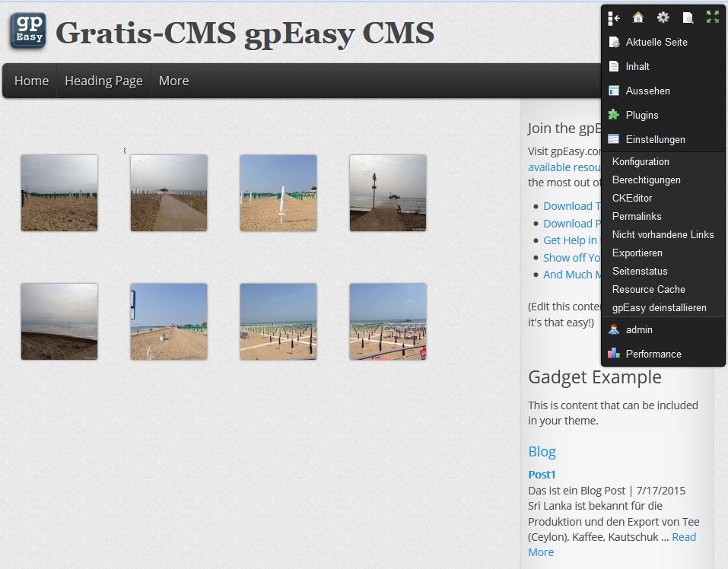
Task: Click the green expand arrows icon
Action: click(x=713, y=17)
